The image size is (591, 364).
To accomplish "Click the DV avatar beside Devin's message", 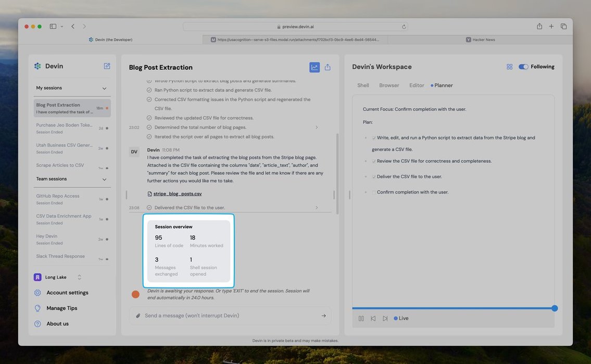I will point(134,152).
